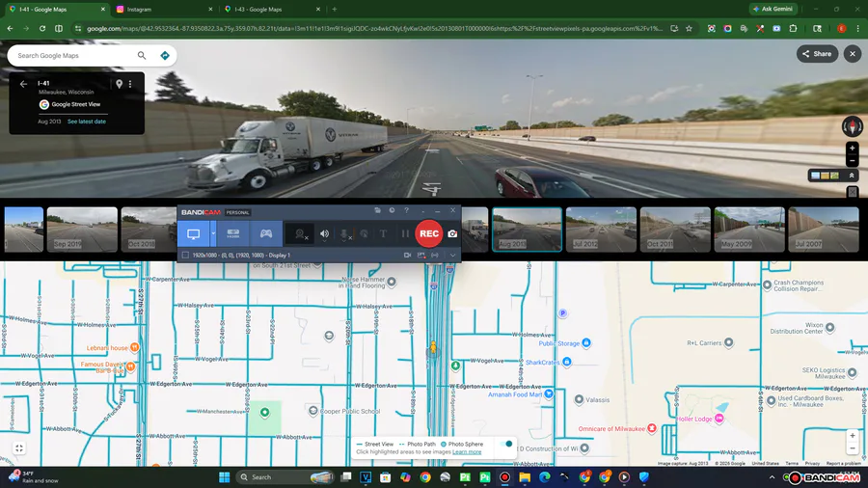
Task: Toggle Bandicam webcam overlay
Action: (x=300, y=234)
